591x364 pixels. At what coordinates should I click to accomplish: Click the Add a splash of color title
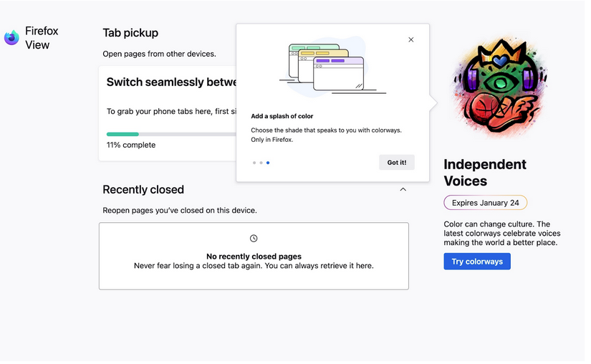[x=282, y=116]
